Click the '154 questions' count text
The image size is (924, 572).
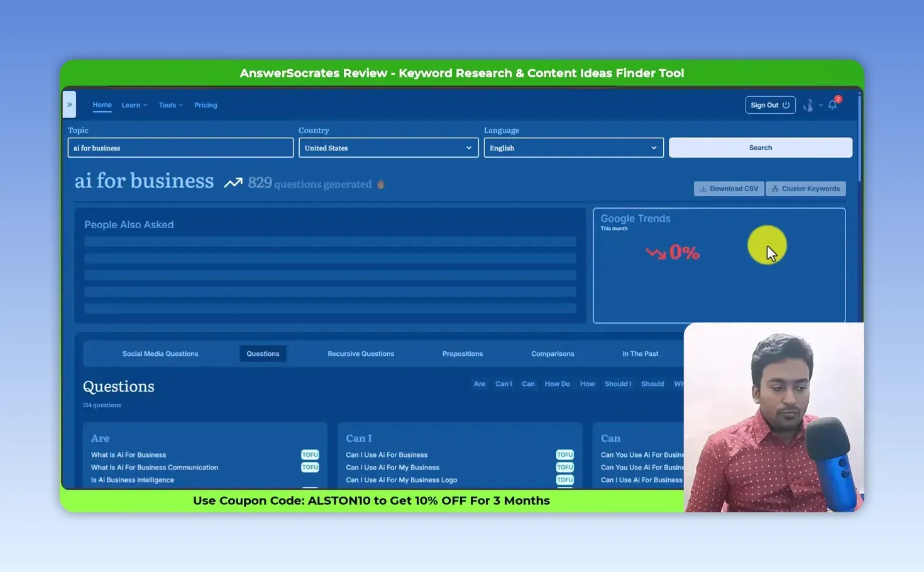click(102, 405)
